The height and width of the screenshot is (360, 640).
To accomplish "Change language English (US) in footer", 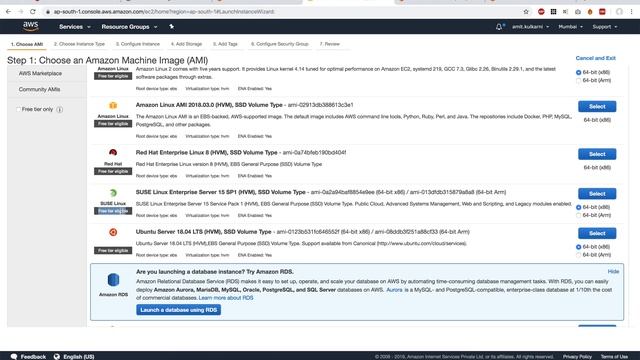I will [79, 357].
